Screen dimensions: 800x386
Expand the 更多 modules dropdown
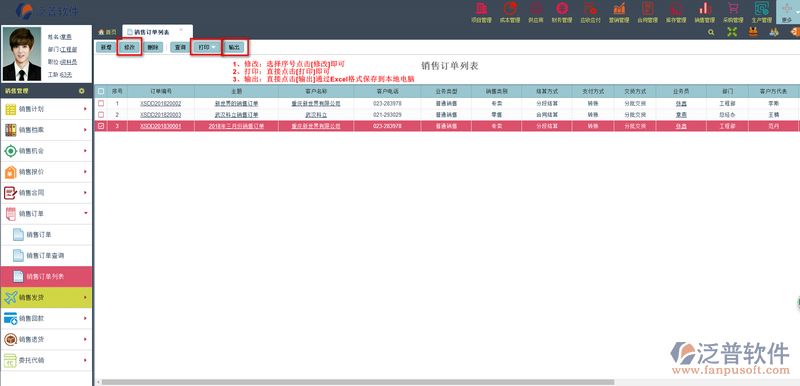point(787,12)
